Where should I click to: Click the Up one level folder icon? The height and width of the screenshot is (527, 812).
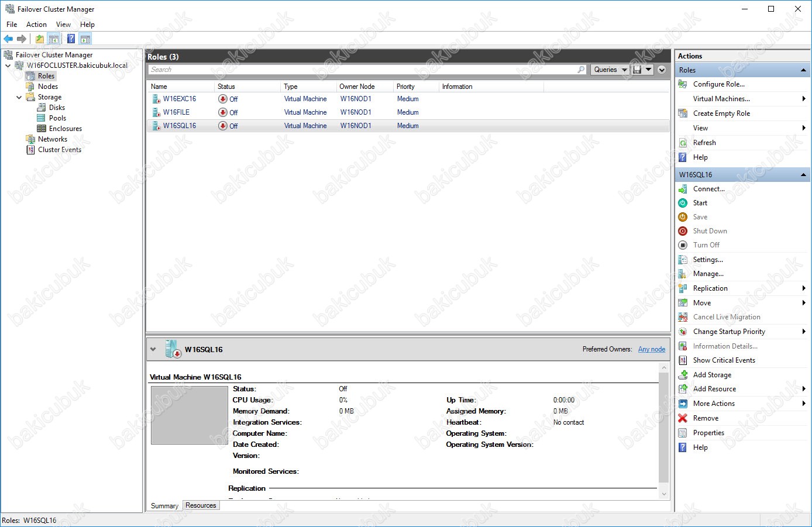[39, 39]
